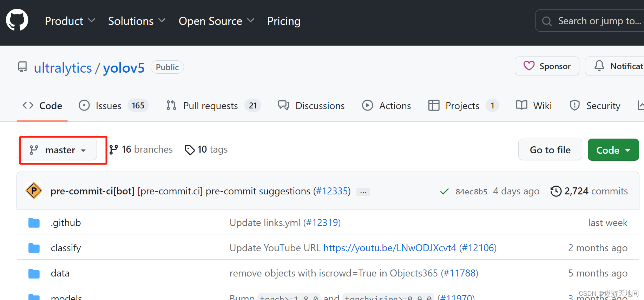Click the Security shield icon
The width and height of the screenshot is (644, 300).
point(575,105)
